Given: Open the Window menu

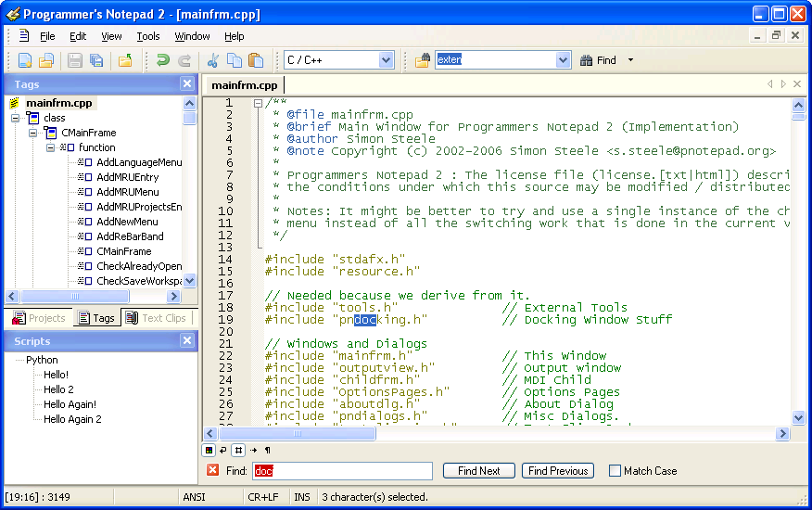Looking at the screenshot, I should click(192, 36).
